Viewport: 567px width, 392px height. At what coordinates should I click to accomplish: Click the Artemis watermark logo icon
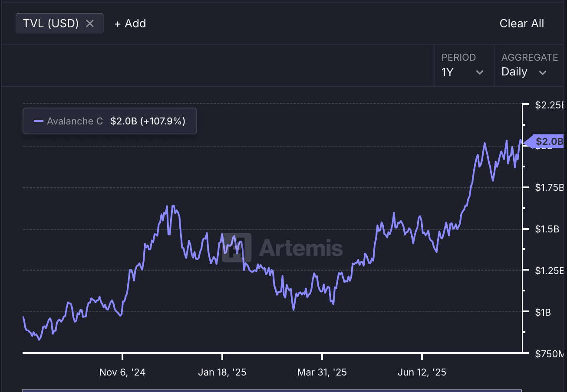click(237, 248)
